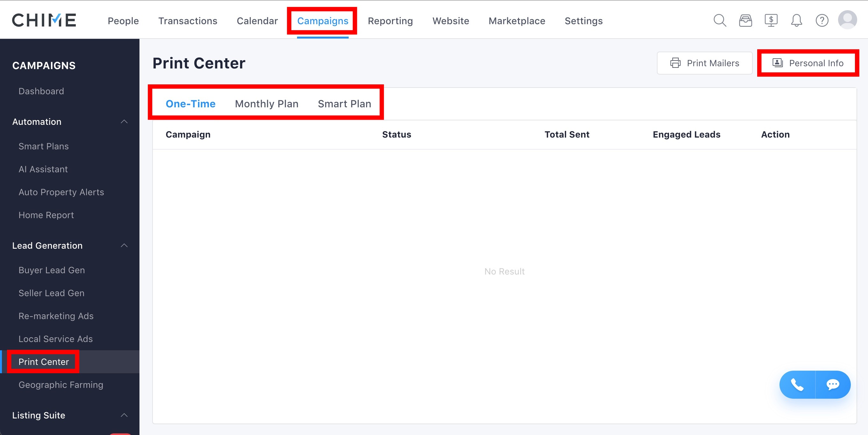868x435 pixels.
Task: Click the Print Mailers button
Action: pos(704,63)
